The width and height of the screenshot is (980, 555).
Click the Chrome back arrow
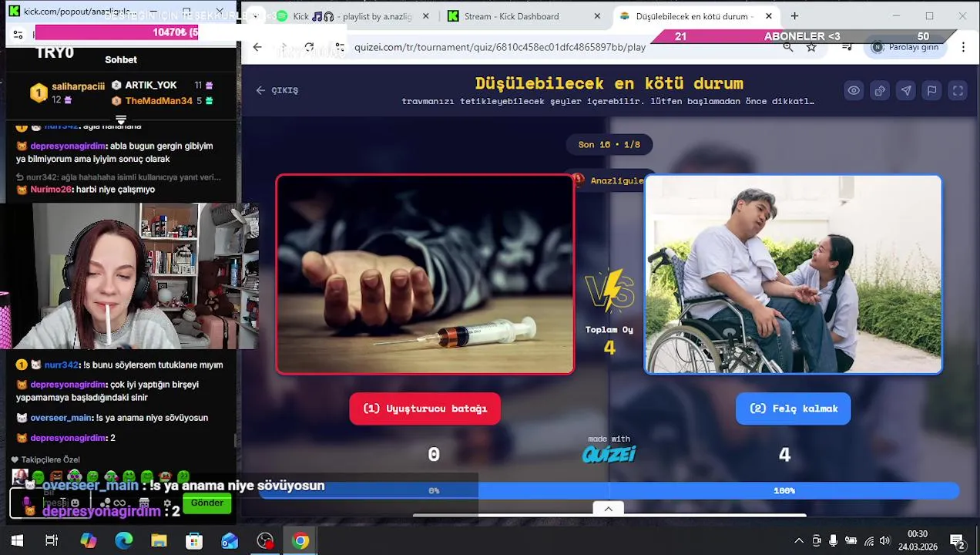click(x=257, y=47)
